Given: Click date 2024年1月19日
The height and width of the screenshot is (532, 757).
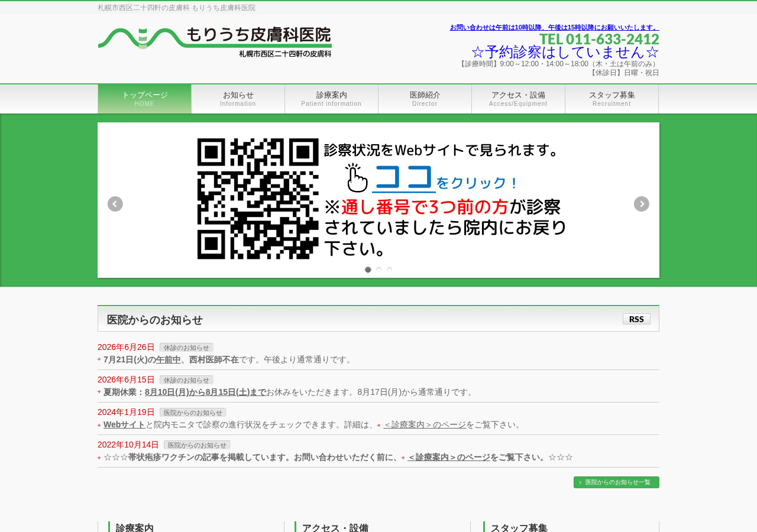Looking at the screenshot, I should [x=126, y=413].
